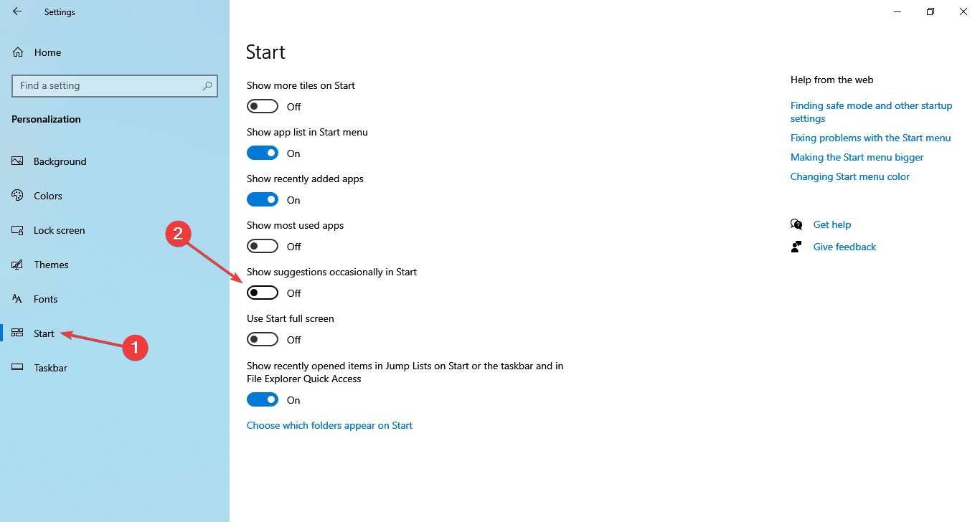This screenshot has height=522, width=980.
Task: Click the back arrow in Settings
Action: [x=17, y=11]
